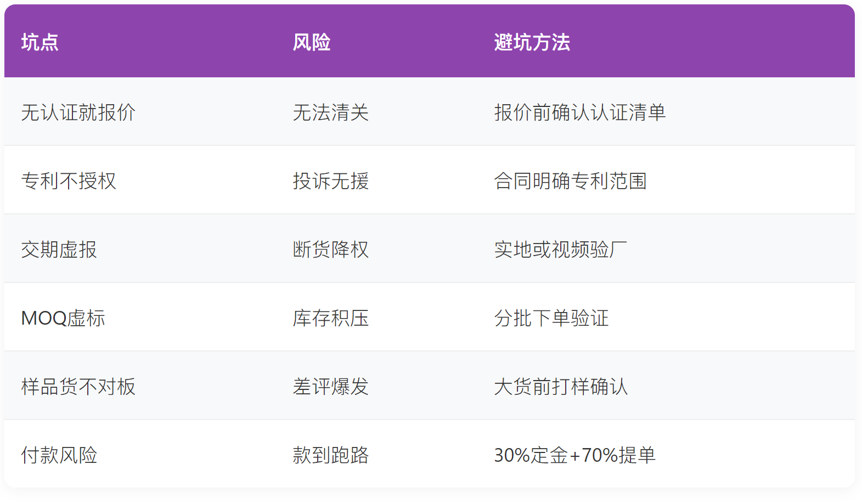The width and height of the screenshot is (862, 504).
Task: Click the 库存积压 risk cell
Action: click(x=331, y=318)
